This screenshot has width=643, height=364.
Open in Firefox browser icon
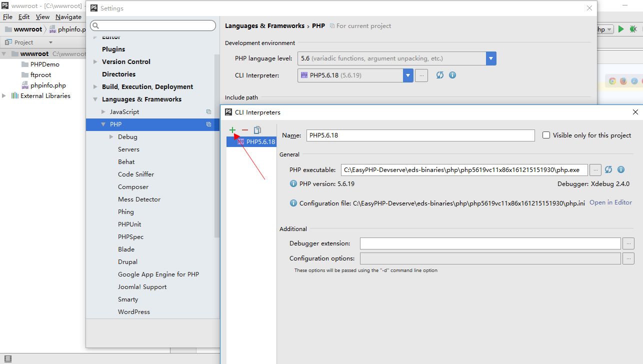point(623,81)
